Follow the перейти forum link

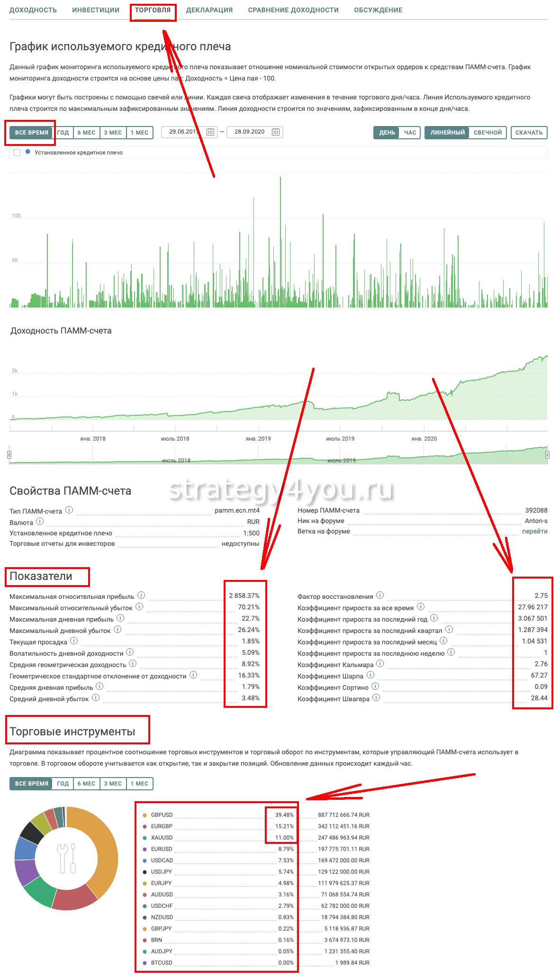(534, 531)
